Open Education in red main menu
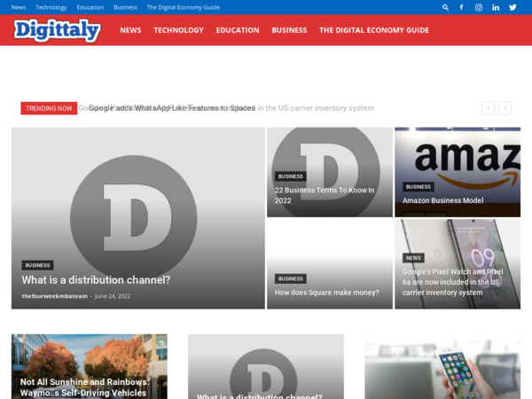Viewport: 532px width, 399px height. (x=238, y=30)
